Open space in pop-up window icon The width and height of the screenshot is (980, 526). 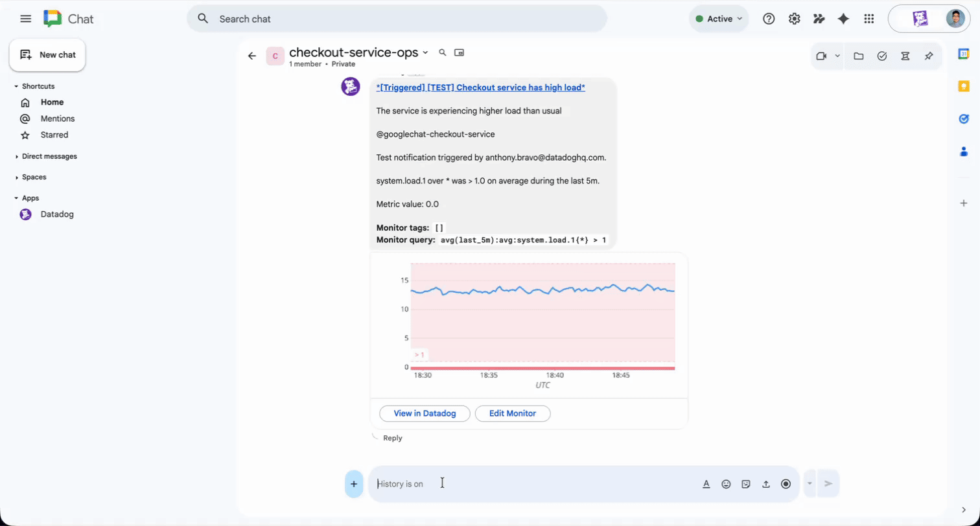click(460, 52)
